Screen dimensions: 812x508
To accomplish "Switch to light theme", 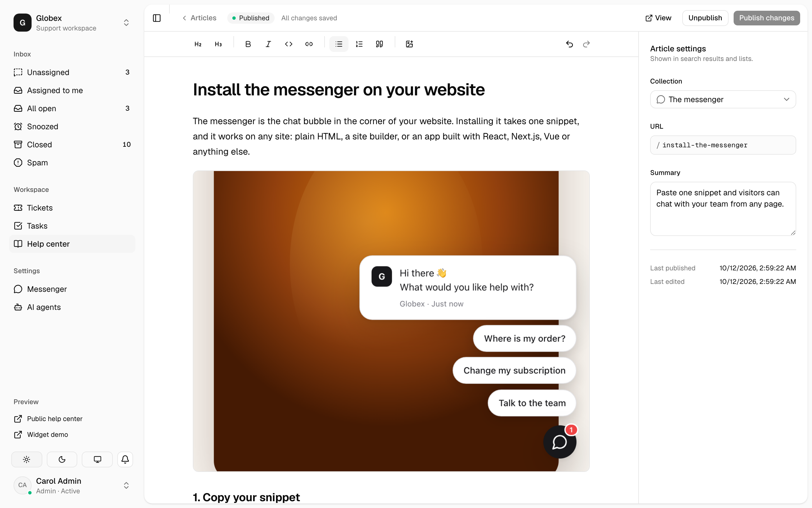I will [27, 459].
